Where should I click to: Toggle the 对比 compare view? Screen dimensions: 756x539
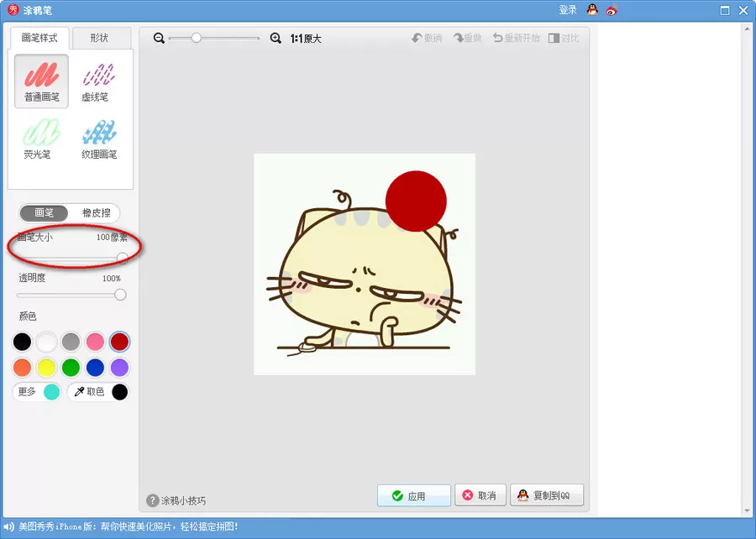[564, 38]
